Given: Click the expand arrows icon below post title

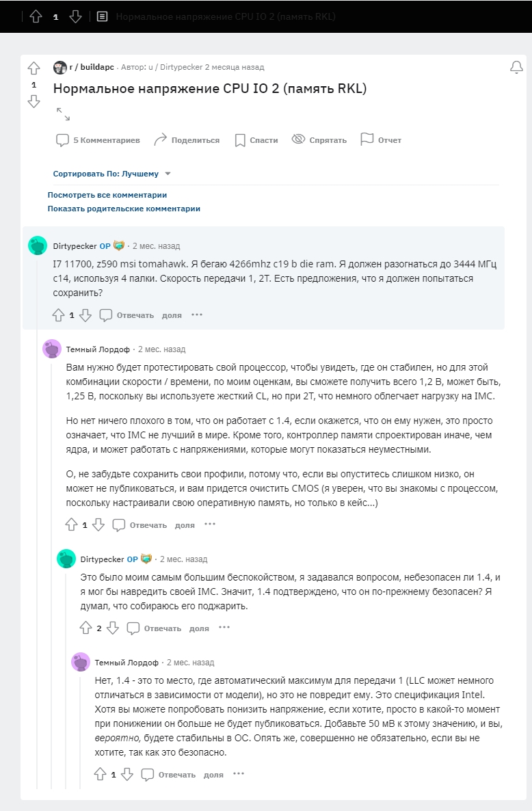Looking at the screenshot, I should point(63,114).
